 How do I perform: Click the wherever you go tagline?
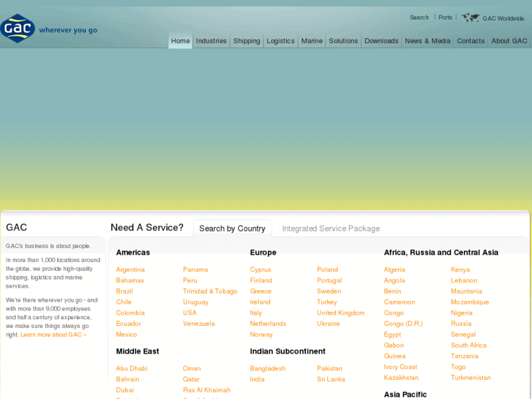click(x=68, y=30)
